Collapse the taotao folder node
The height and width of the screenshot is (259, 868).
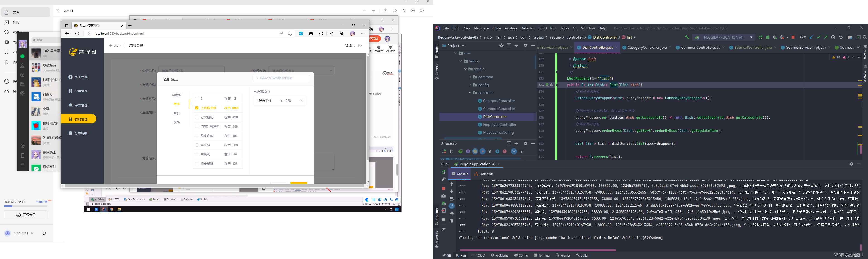point(461,61)
